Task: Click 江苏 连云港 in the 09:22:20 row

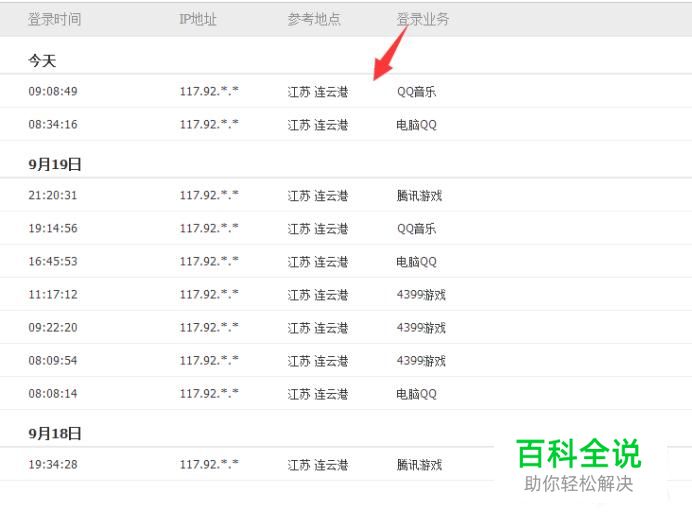Action: [318, 328]
